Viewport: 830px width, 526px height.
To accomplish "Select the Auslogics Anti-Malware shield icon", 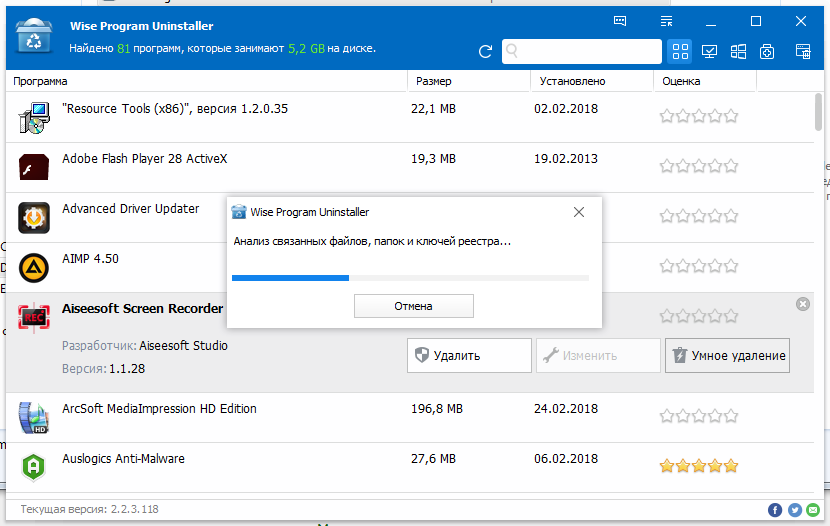I will pos(33,467).
